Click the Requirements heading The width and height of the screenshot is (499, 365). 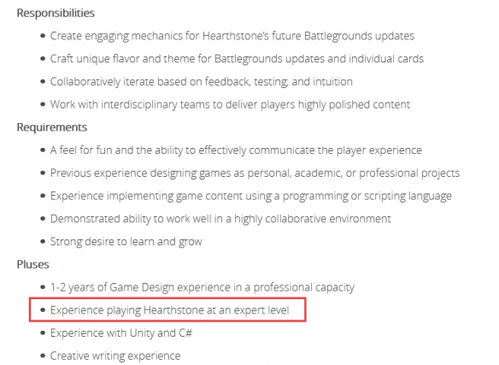click(52, 127)
